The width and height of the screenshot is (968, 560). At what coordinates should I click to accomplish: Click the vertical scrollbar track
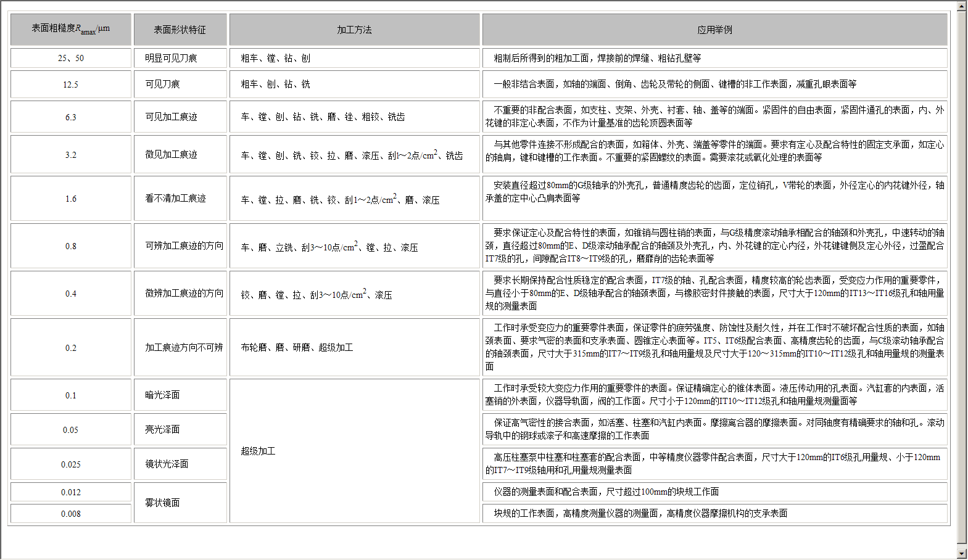click(962, 278)
